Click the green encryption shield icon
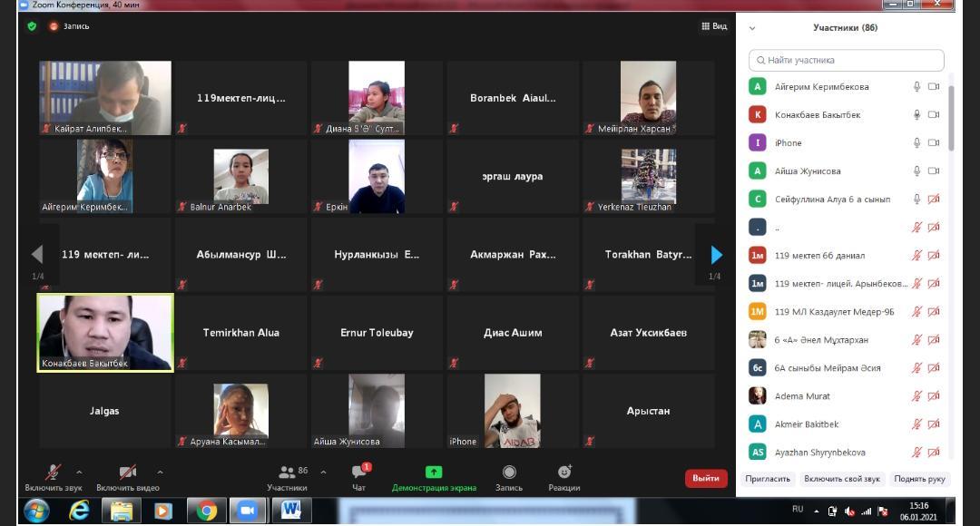The width and height of the screenshot is (980, 526). pos(32,26)
